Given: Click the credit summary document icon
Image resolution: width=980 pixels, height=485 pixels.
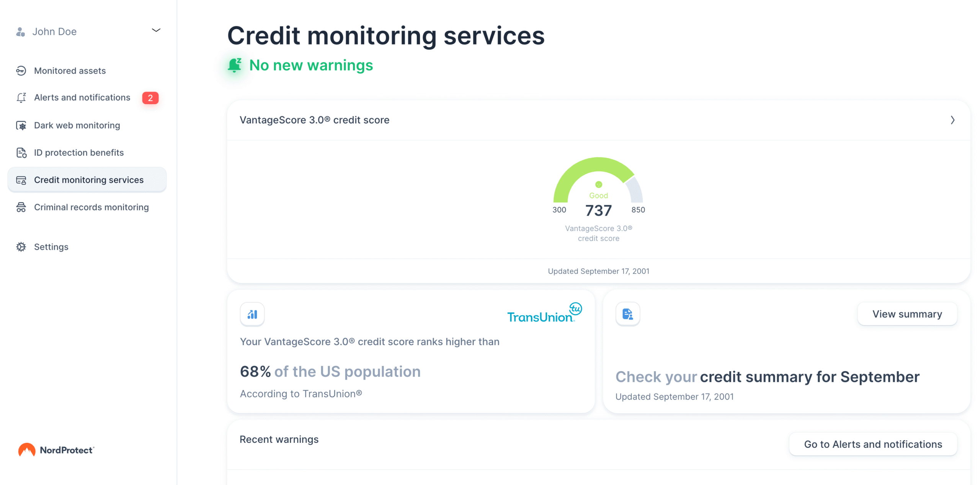Looking at the screenshot, I should coord(627,314).
